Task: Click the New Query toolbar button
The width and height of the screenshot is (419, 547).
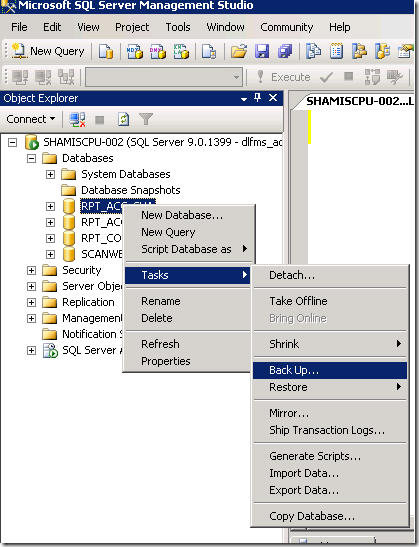Action: coord(48,51)
